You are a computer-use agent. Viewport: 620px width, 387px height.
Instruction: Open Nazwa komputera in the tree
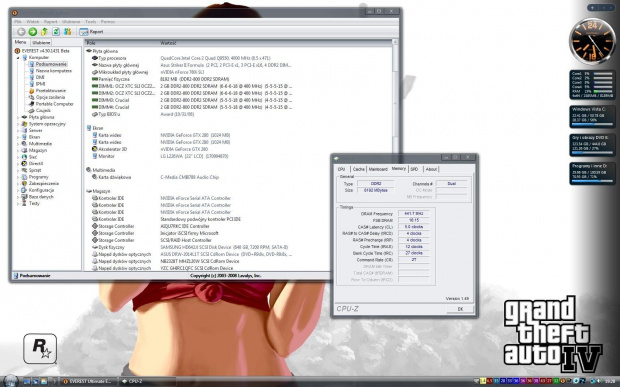[53, 71]
